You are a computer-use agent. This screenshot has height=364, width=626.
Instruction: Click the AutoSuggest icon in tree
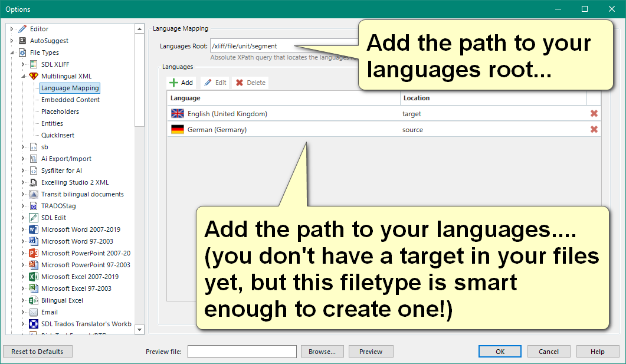point(23,41)
